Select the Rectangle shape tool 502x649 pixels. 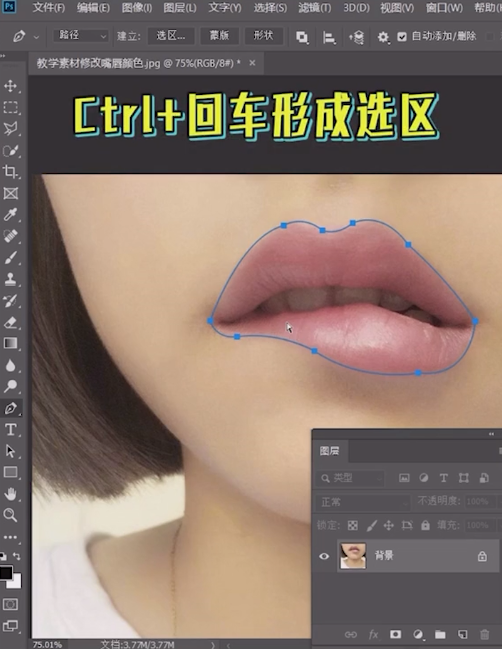[x=10, y=472]
